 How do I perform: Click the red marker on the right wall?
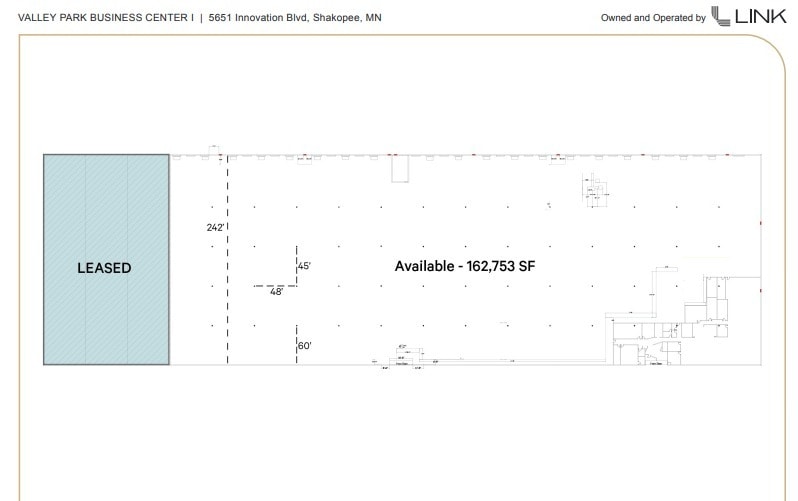(x=761, y=223)
